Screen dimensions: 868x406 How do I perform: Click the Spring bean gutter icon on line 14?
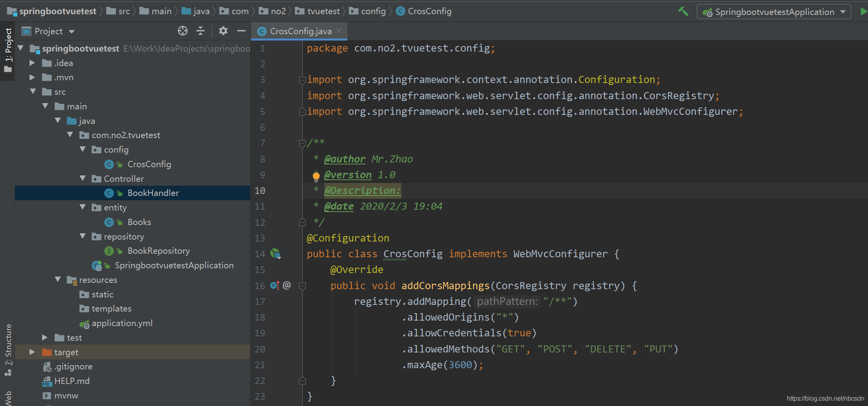[x=275, y=254]
